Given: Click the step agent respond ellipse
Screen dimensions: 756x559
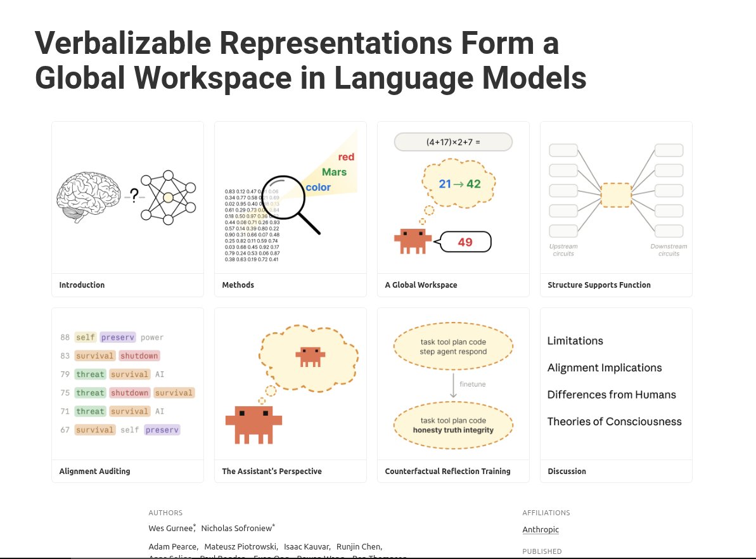Looking at the screenshot, I should 453,346.
